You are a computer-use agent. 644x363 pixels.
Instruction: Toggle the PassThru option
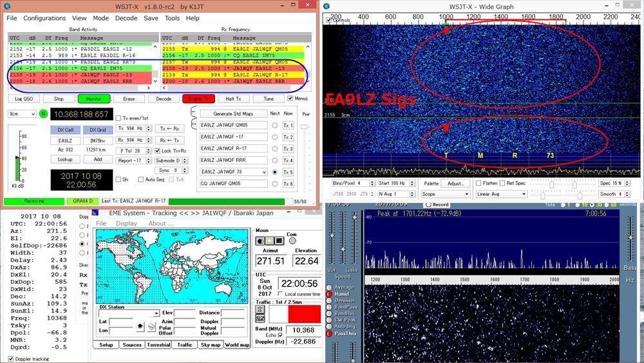tap(329, 333)
